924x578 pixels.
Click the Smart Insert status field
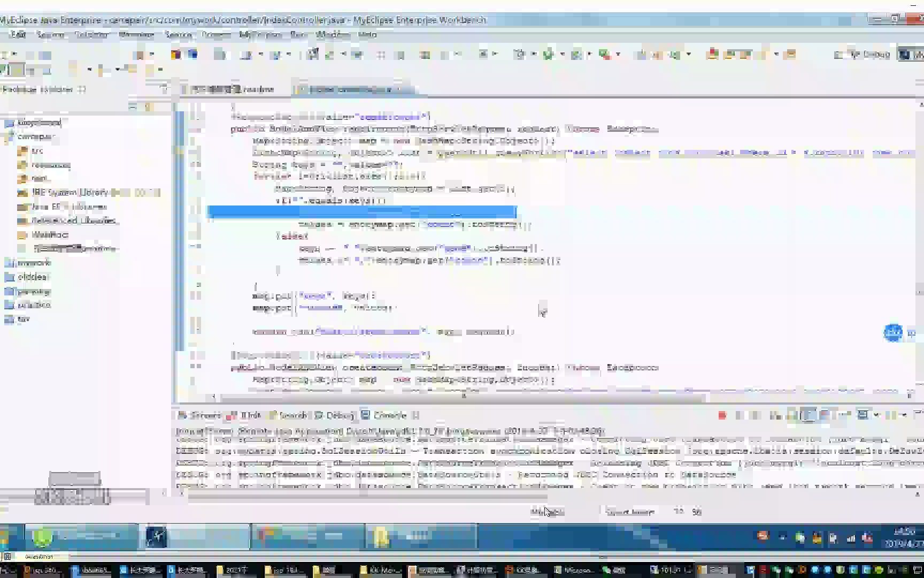click(630, 512)
